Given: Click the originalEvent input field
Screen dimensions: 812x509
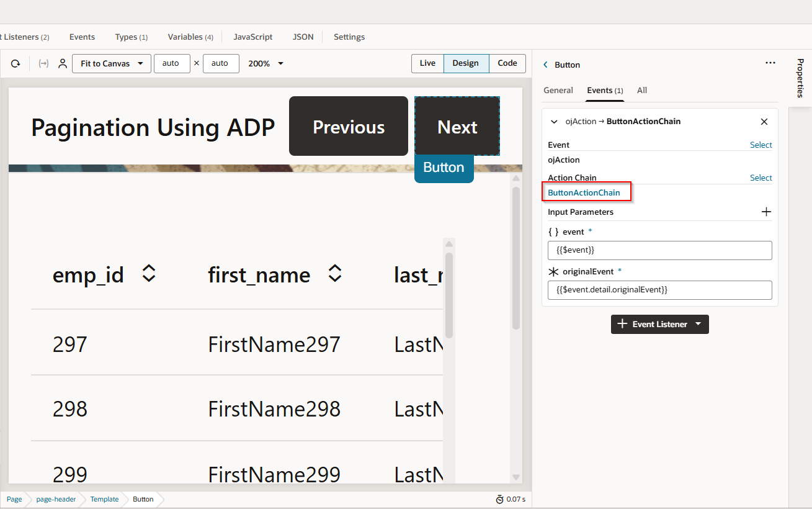Looking at the screenshot, I should [x=659, y=290].
